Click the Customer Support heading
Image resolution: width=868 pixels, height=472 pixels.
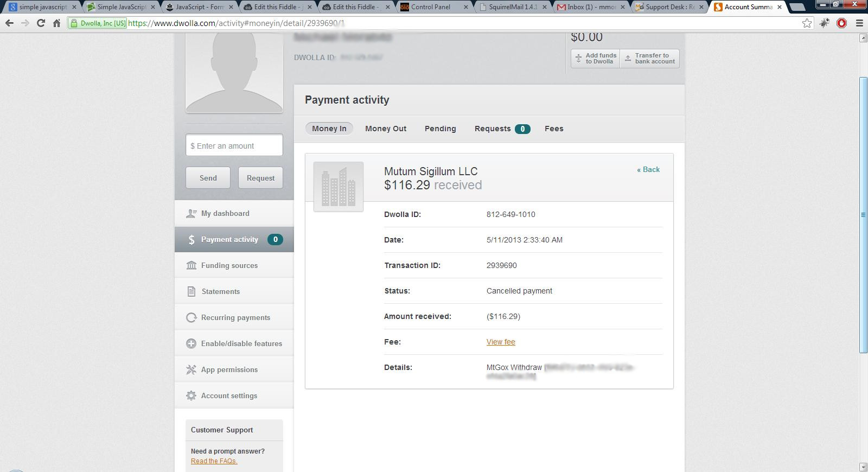point(222,430)
